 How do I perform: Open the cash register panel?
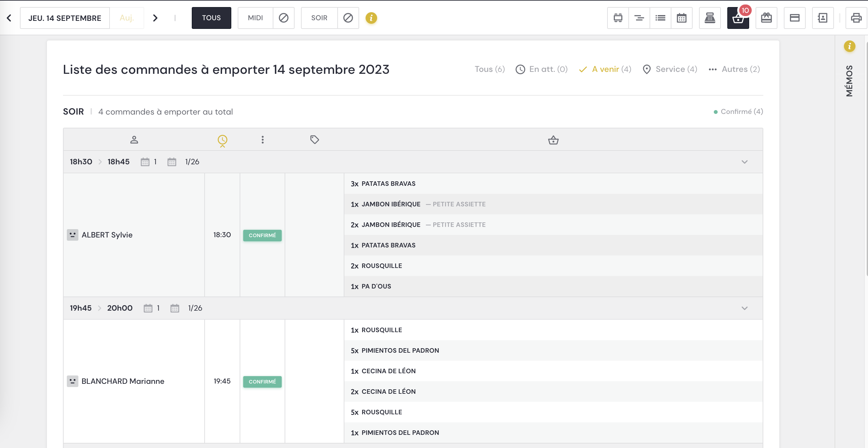[710, 18]
